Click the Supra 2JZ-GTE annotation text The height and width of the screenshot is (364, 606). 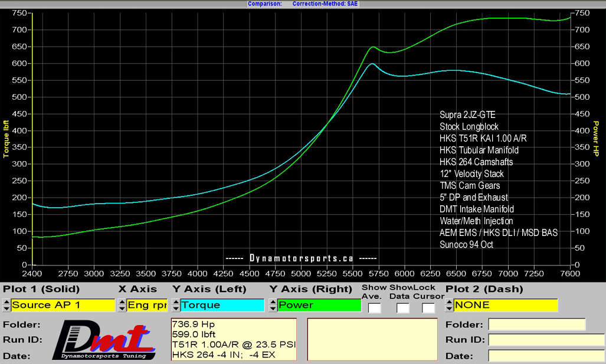[467, 115]
